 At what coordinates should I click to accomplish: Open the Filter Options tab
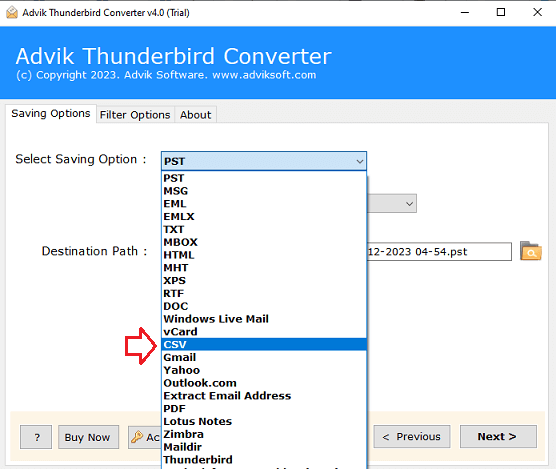pyautogui.click(x=135, y=115)
